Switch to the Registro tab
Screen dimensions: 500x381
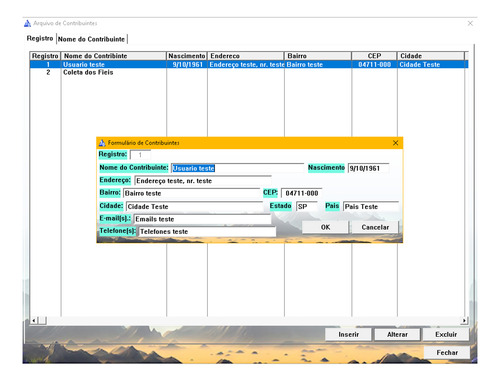click(x=40, y=38)
